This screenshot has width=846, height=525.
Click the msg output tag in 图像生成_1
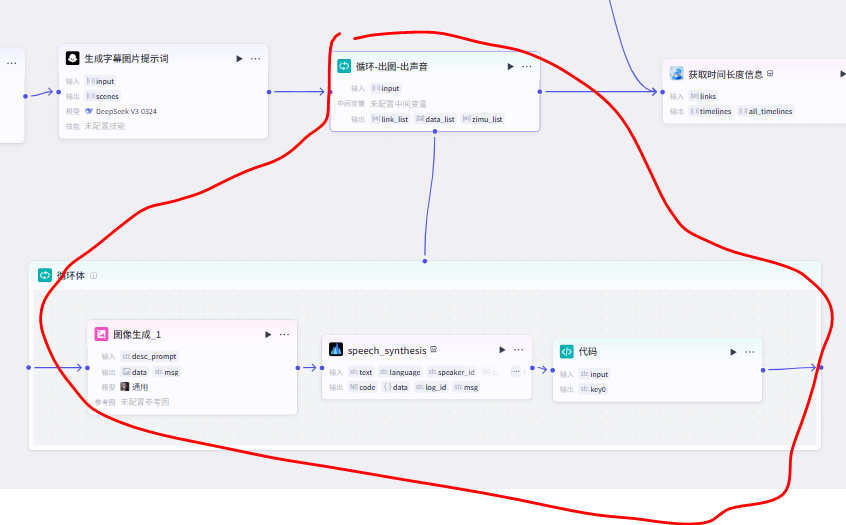166,372
